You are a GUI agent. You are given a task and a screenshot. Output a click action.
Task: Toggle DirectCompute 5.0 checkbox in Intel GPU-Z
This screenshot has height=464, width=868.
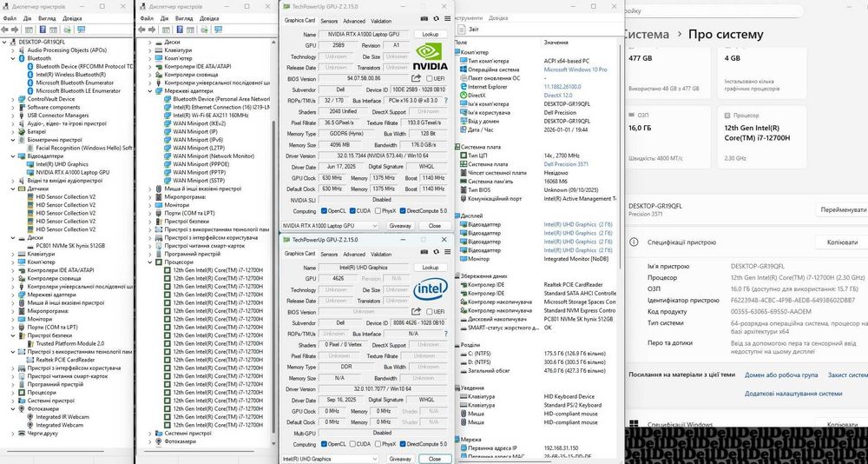pos(403,444)
